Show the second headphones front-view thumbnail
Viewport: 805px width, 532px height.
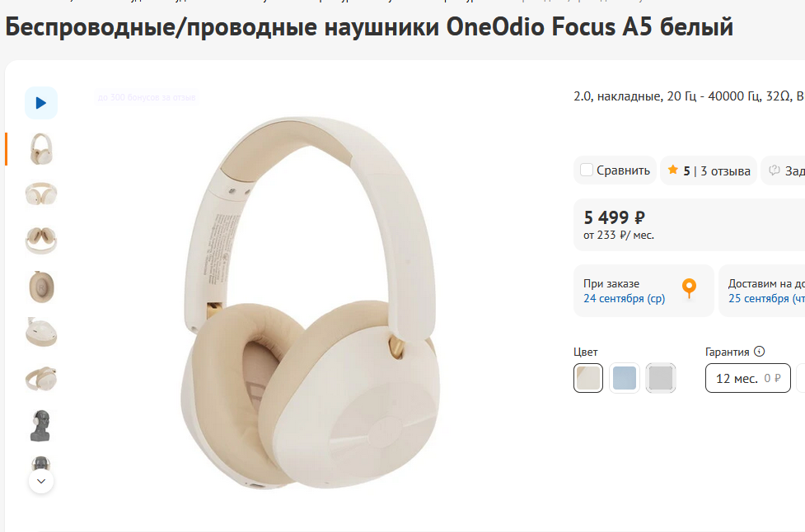coord(41,194)
